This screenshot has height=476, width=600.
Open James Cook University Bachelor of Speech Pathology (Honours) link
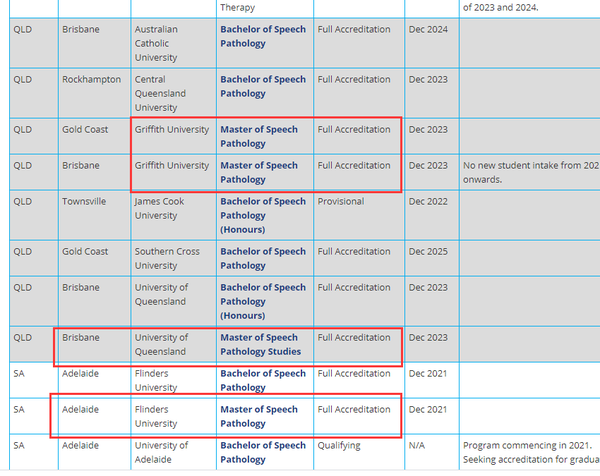pyautogui.click(x=263, y=215)
